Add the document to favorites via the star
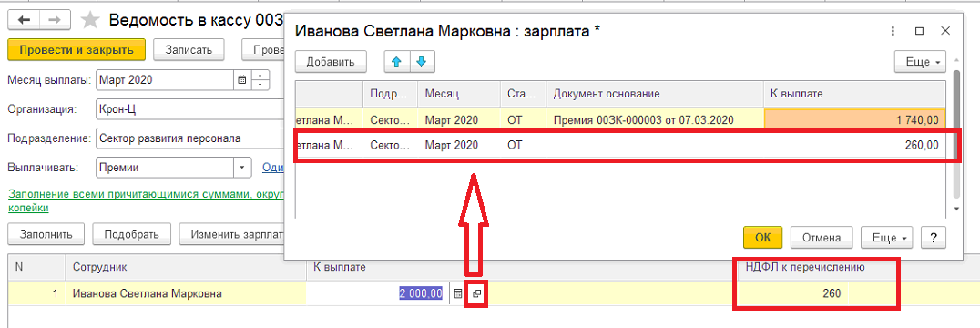The height and width of the screenshot is (328, 980). pos(91,21)
